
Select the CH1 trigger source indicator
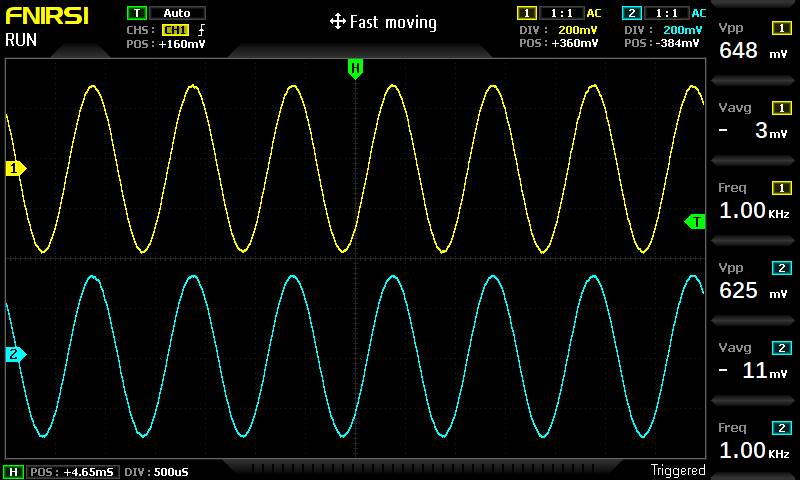(176, 30)
